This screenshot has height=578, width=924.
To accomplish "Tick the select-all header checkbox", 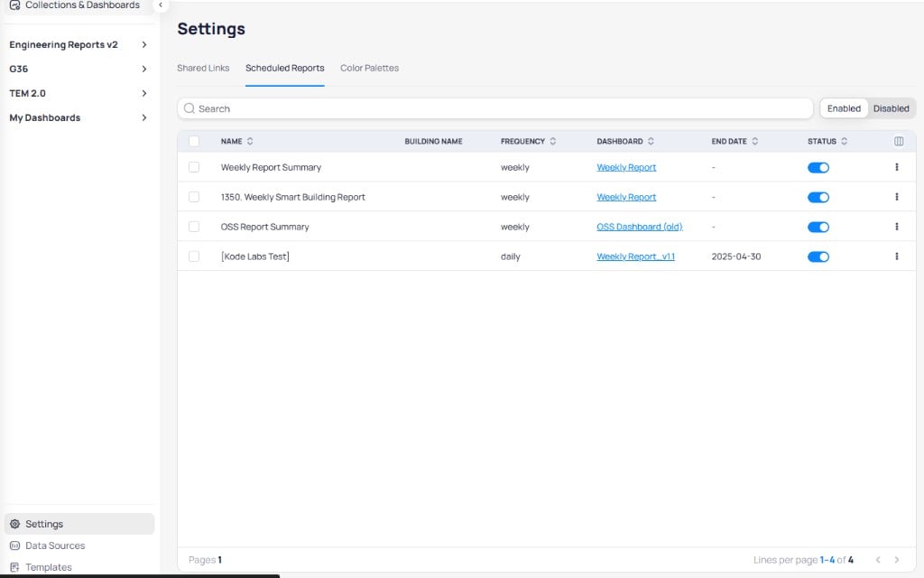I will pyautogui.click(x=194, y=141).
